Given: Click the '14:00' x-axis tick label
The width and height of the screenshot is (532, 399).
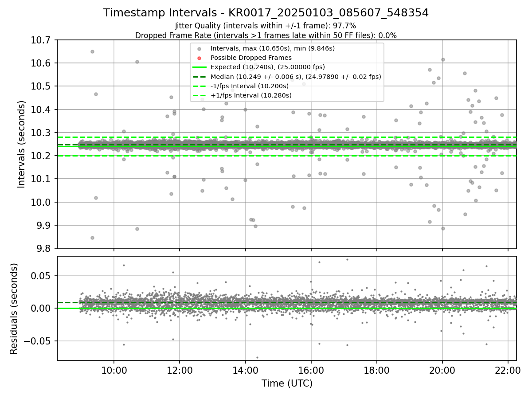Looking at the screenshot, I should (x=245, y=371).
